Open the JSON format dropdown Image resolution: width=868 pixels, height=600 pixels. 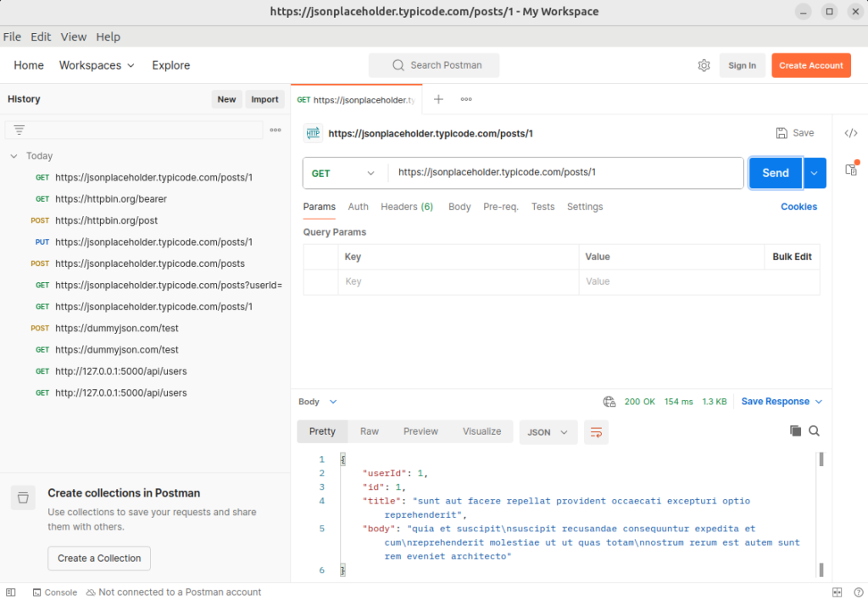point(548,432)
